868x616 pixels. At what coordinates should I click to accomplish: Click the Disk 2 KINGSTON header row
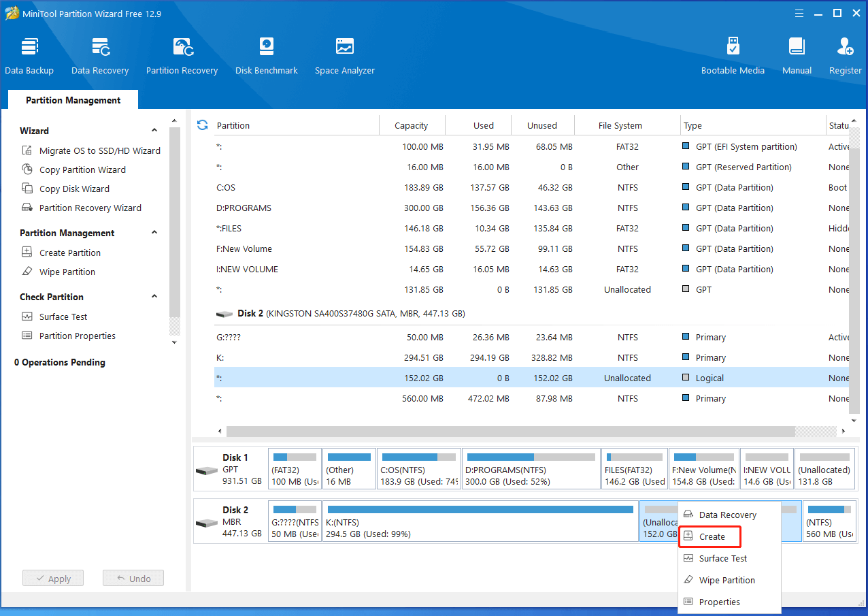[532, 314]
